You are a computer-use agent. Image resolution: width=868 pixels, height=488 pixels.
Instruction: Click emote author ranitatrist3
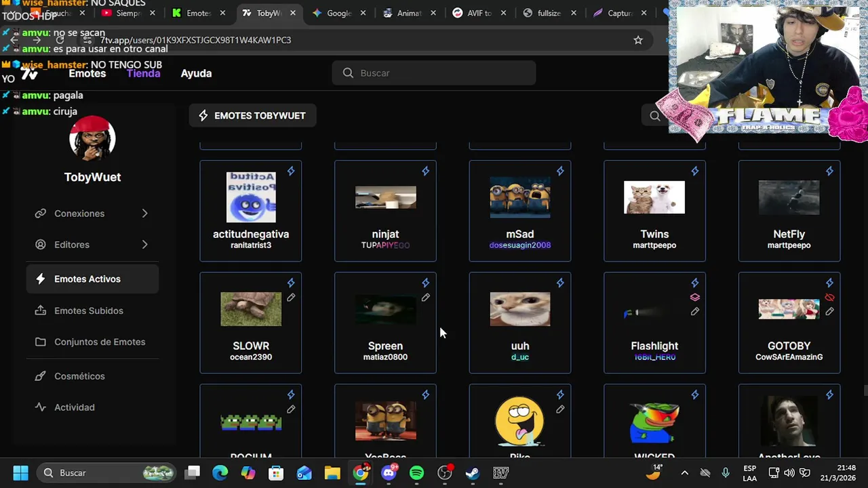(251, 245)
